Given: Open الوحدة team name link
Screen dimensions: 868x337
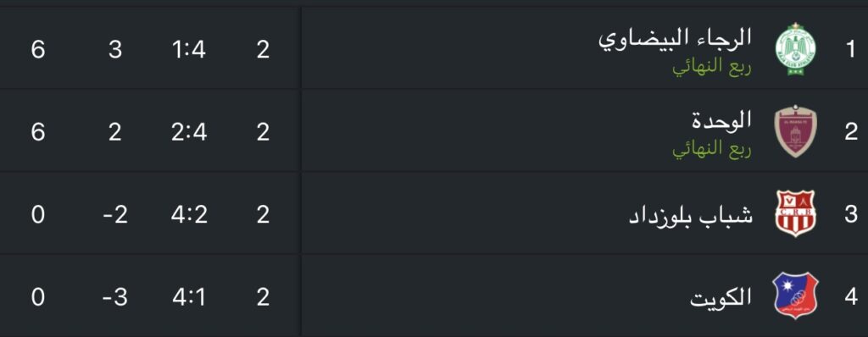Looking at the screenshot, I should (x=722, y=119).
